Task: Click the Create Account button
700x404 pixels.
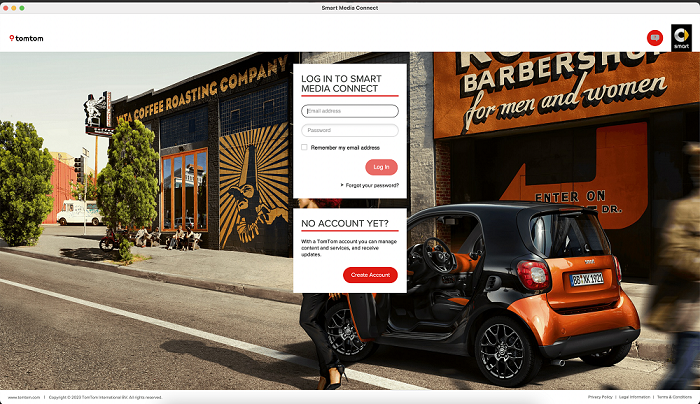Action: 370,275
